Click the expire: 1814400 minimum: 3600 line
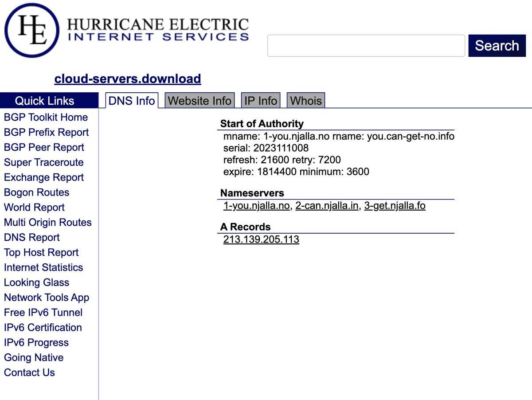Image resolution: width=532 pixels, height=400 pixels. (x=296, y=172)
